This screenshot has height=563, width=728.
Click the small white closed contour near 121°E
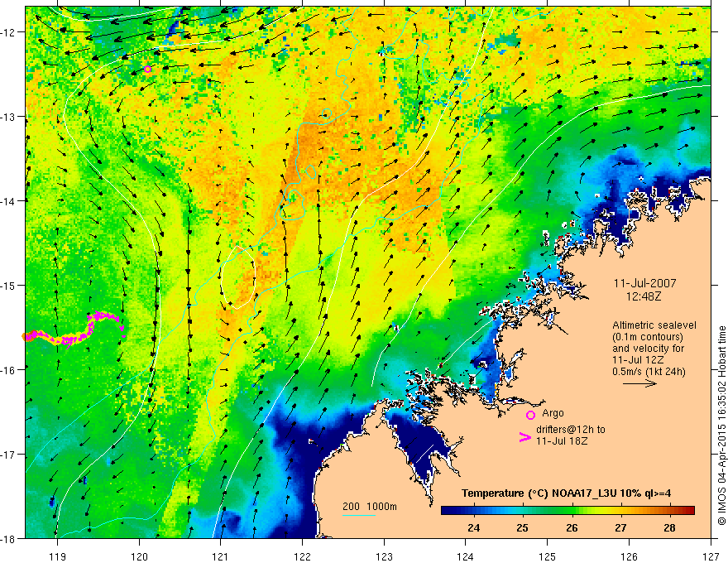pyautogui.click(x=237, y=277)
